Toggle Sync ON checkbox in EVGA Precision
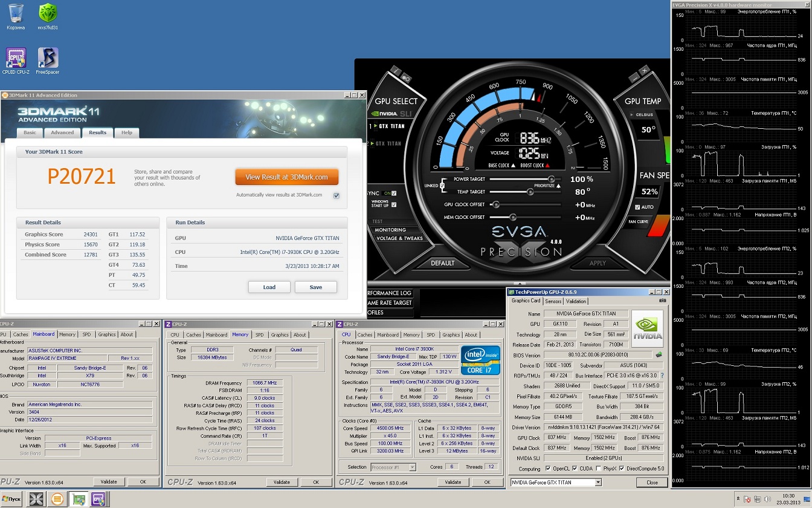 pyautogui.click(x=394, y=194)
